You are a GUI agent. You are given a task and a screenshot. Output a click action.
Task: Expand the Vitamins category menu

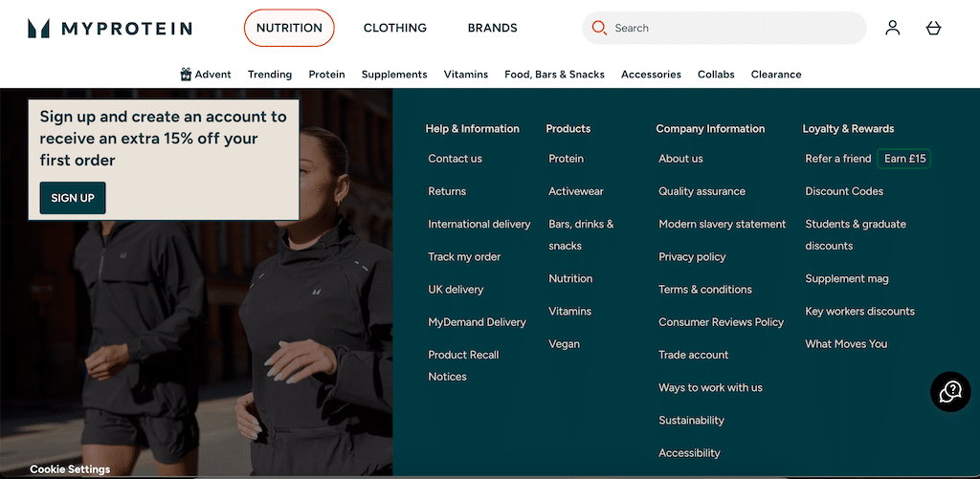coord(466,75)
